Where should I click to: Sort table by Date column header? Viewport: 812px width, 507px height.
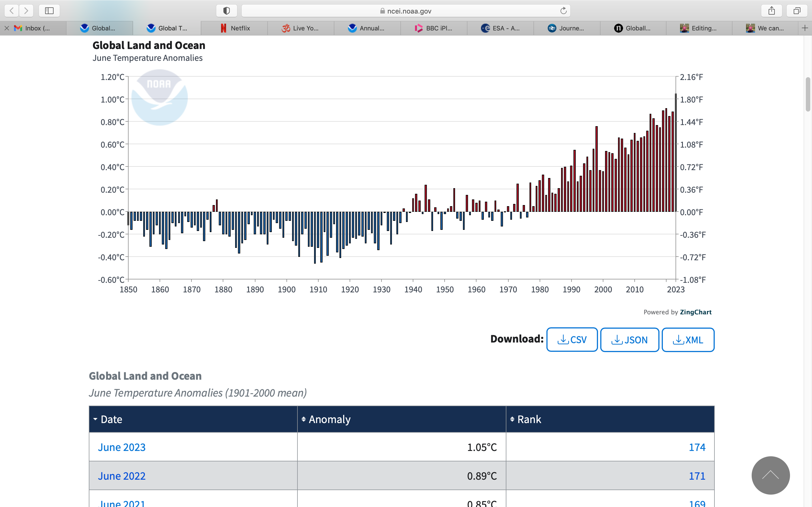pos(111,419)
